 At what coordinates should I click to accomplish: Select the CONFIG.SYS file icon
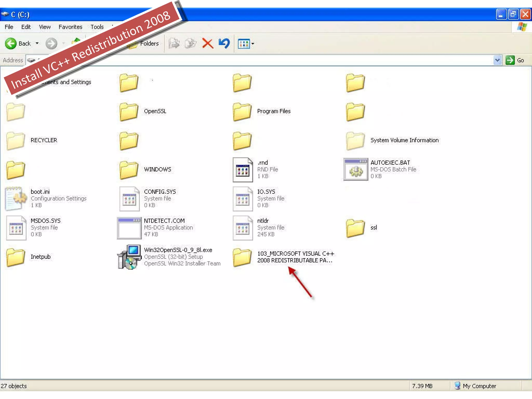[129, 199]
